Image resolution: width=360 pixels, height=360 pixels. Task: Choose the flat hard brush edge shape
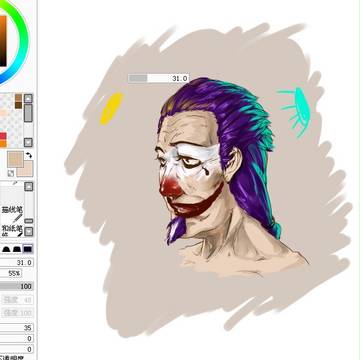point(28,249)
